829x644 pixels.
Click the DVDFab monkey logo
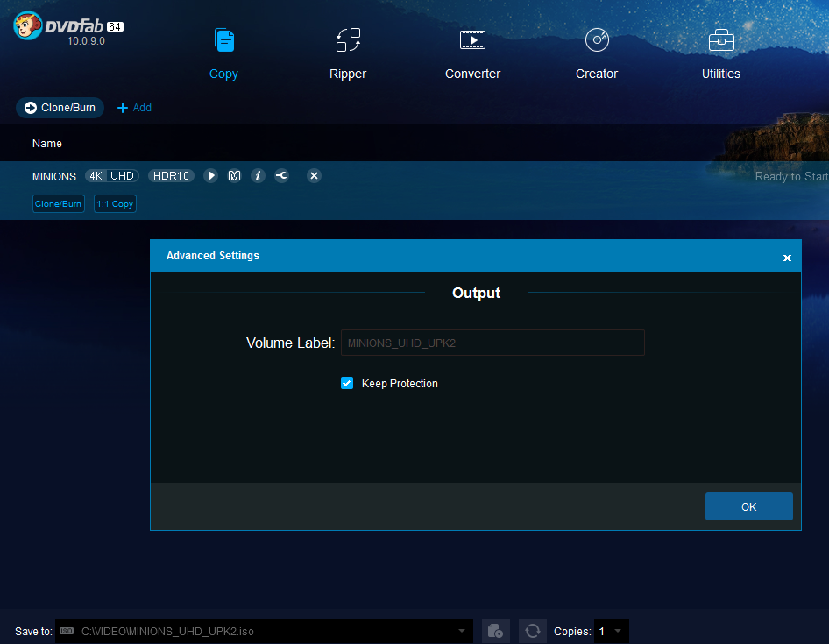tap(27, 25)
